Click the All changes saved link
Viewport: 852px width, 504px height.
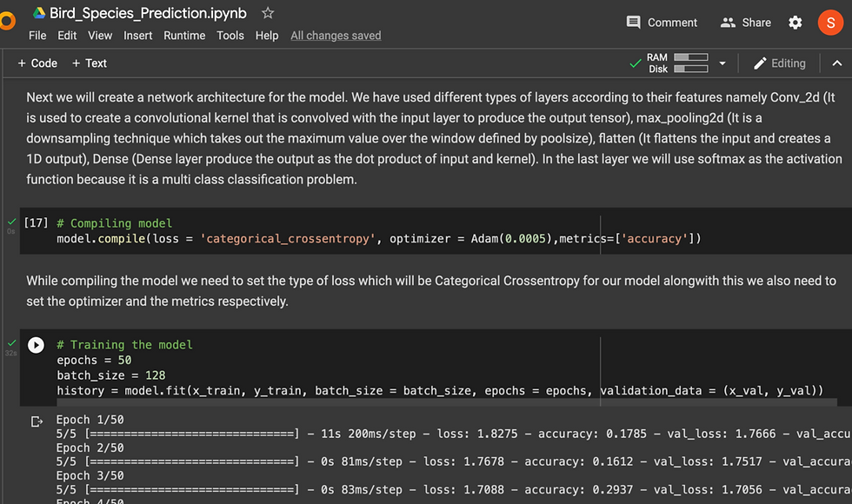coord(336,36)
